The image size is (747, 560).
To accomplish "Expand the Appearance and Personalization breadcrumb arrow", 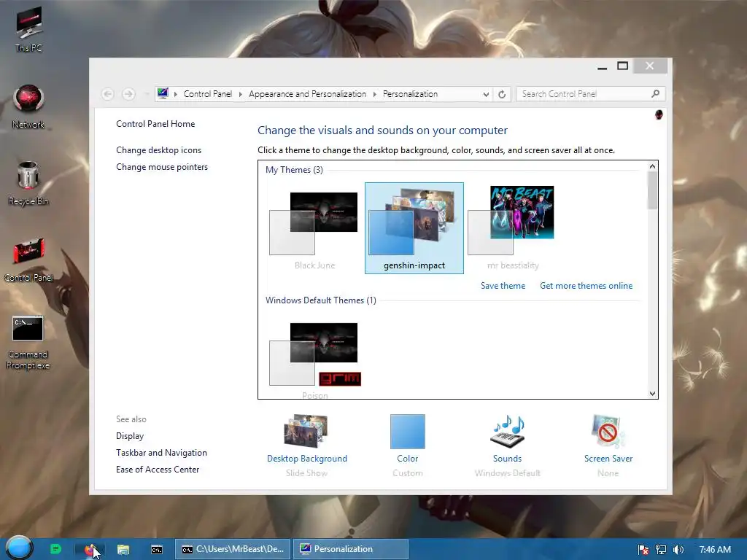I will tap(374, 94).
